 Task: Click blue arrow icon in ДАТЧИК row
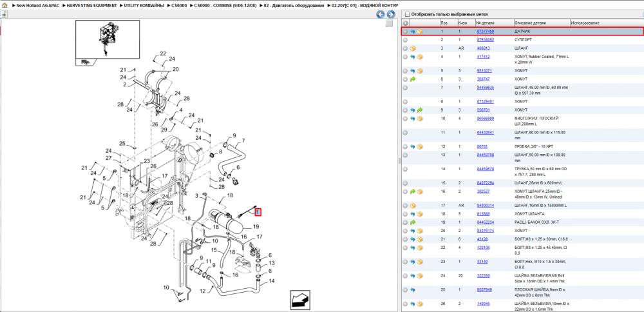[412, 31]
